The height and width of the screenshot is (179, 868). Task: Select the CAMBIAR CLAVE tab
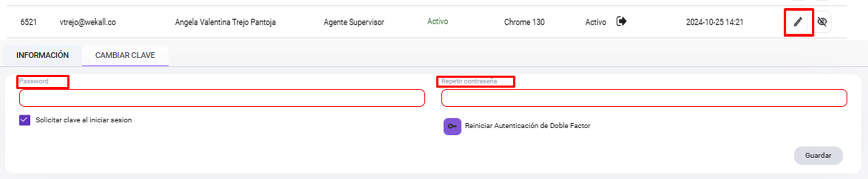(x=125, y=55)
